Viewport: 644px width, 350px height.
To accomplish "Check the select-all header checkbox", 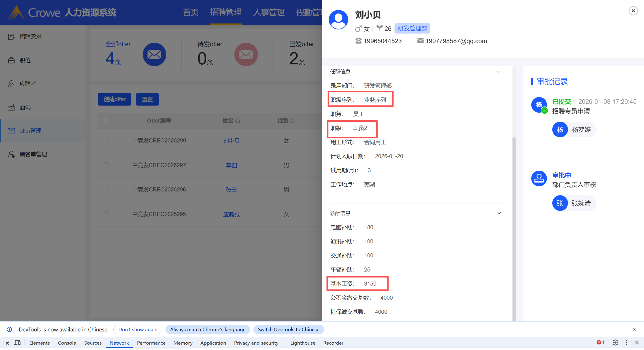I will pos(106,121).
